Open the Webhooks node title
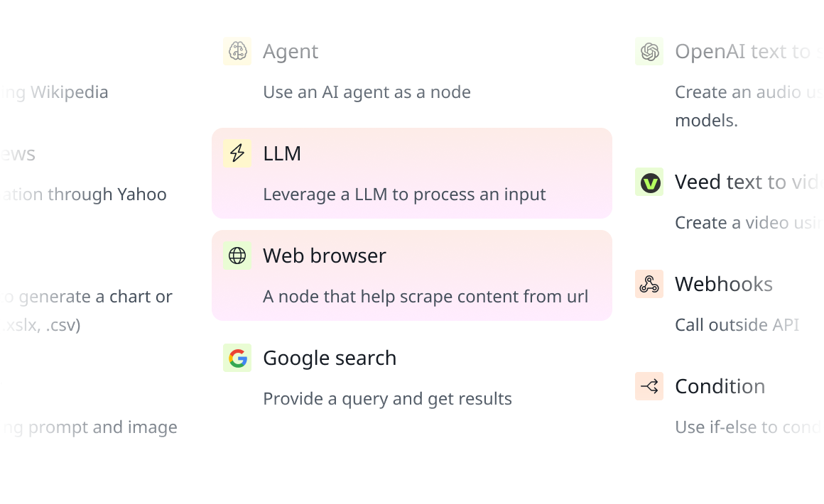This screenshot has width=824, height=504. point(724,284)
